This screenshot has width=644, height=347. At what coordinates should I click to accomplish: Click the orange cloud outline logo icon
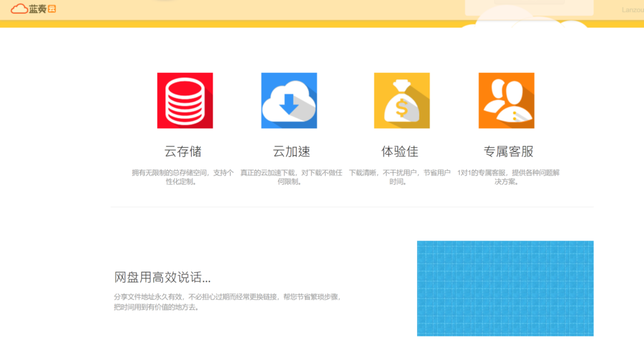click(x=19, y=9)
